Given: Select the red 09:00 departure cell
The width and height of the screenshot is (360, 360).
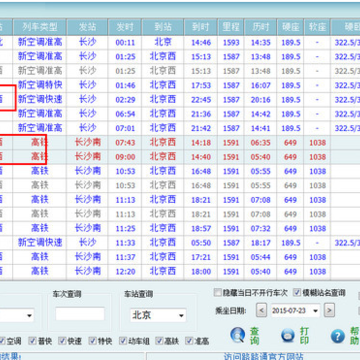Looking at the screenshot, I should pyautogui.click(x=125, y=157).
